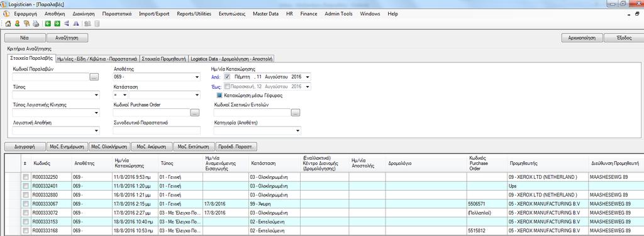
Task: Enable the Έως date checkbox
Action: point(227,86)
